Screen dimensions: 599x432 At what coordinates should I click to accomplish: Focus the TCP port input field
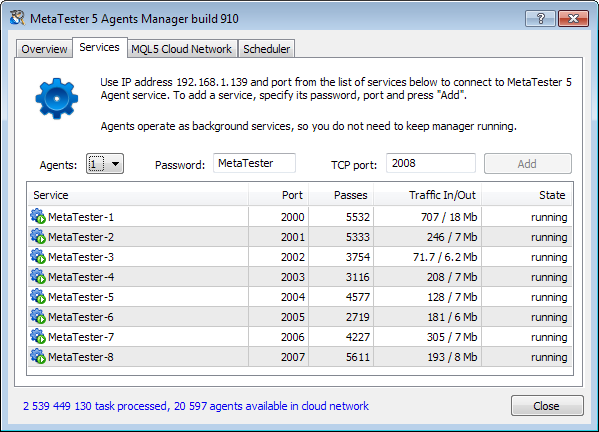click(431, 163)
